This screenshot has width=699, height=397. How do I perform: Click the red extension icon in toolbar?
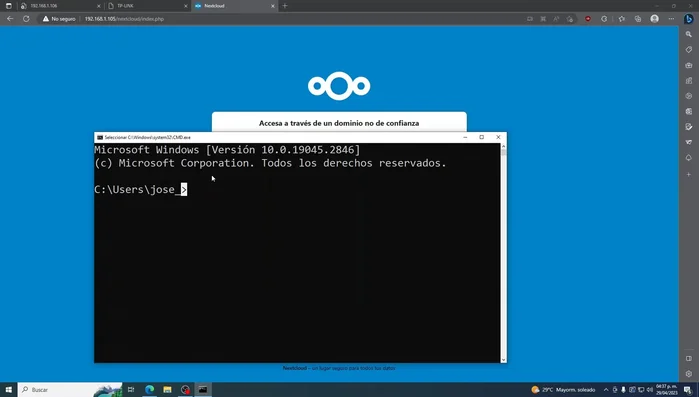588,19
